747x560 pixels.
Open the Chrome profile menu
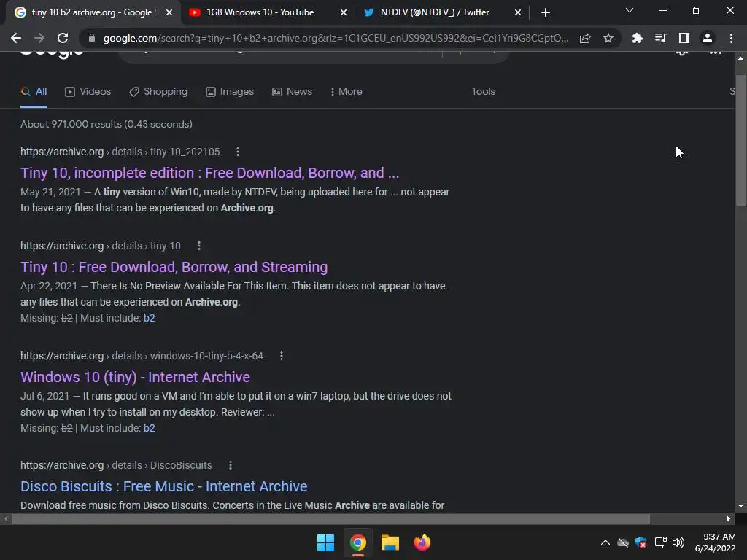point(708,38)
